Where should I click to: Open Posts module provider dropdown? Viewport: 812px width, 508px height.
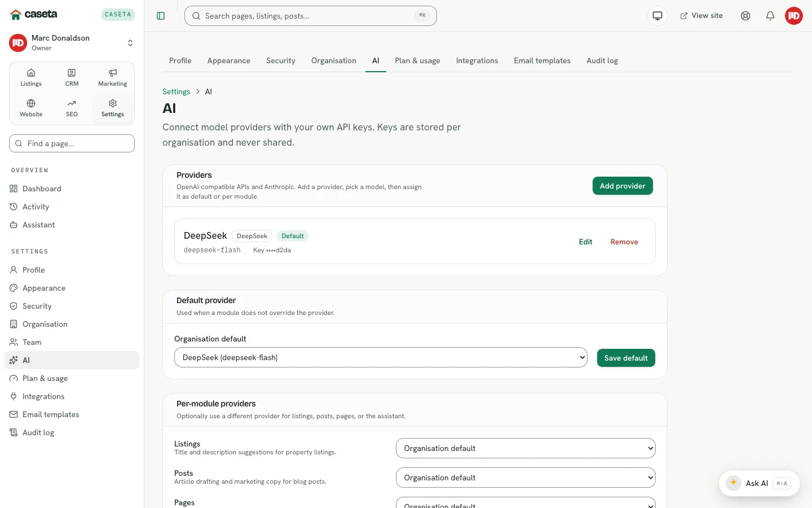click(526, 478)
